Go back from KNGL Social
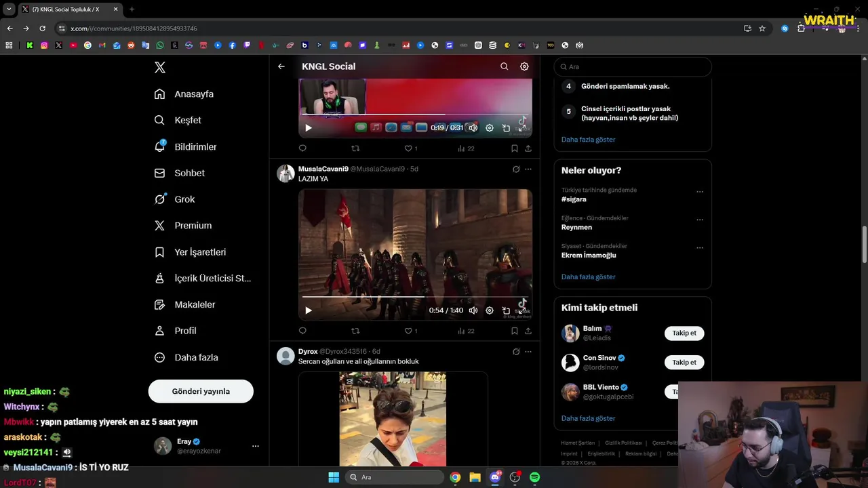The width and height of the screenshot is (868, 488). pos(281,66)
